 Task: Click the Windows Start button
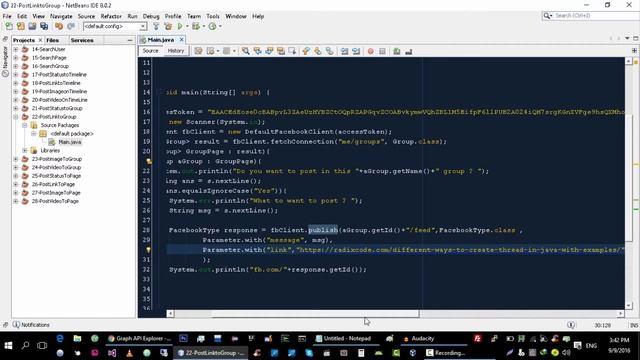8,345
